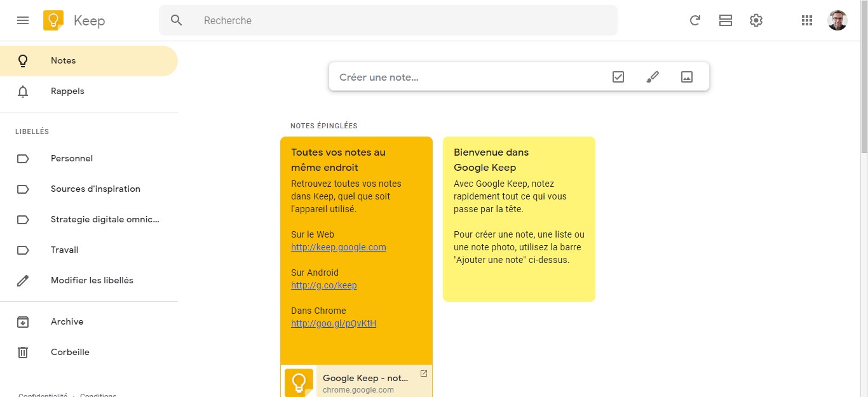Create a new image note icon
Screen dimensions: 868x397
(x=687, y=77)
